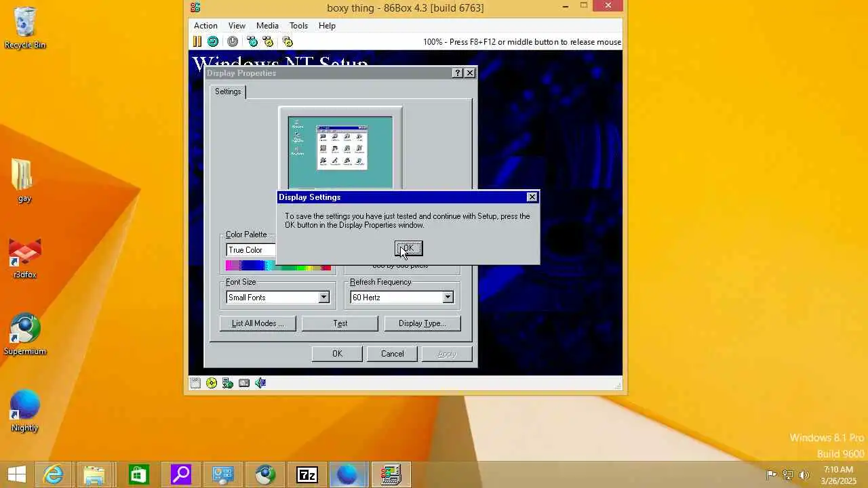Open the network tray icon

click(x=788, y=474)
